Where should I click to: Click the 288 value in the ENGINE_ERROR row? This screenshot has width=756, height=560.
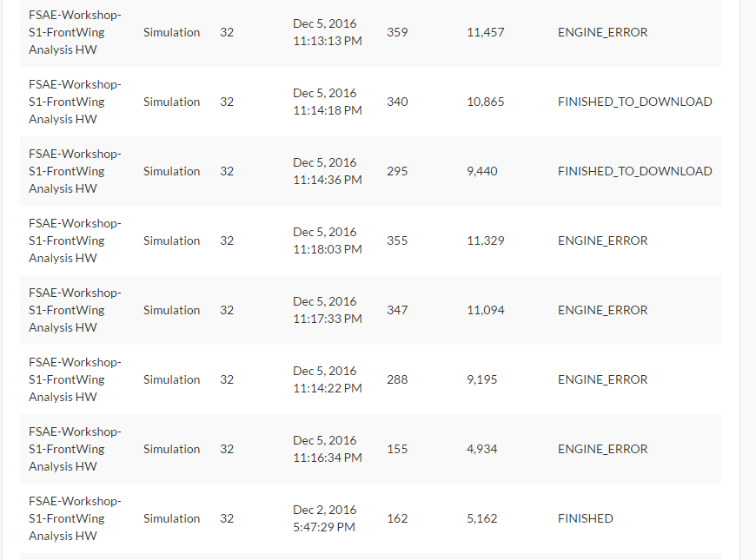[397, 379]
